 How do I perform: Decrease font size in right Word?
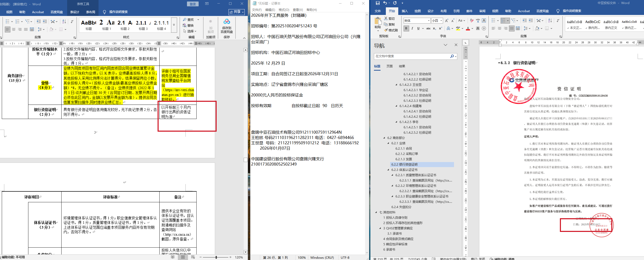click(x=453, y=21)
